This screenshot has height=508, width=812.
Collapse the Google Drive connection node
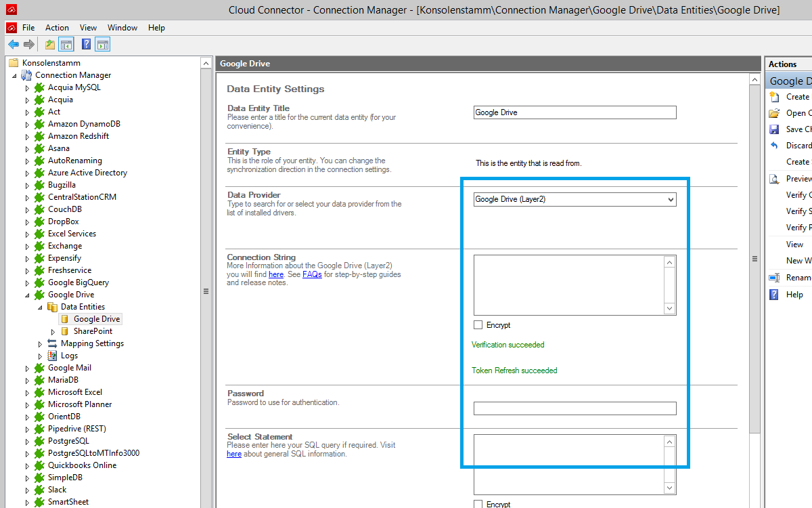click(x=28, y=295)
